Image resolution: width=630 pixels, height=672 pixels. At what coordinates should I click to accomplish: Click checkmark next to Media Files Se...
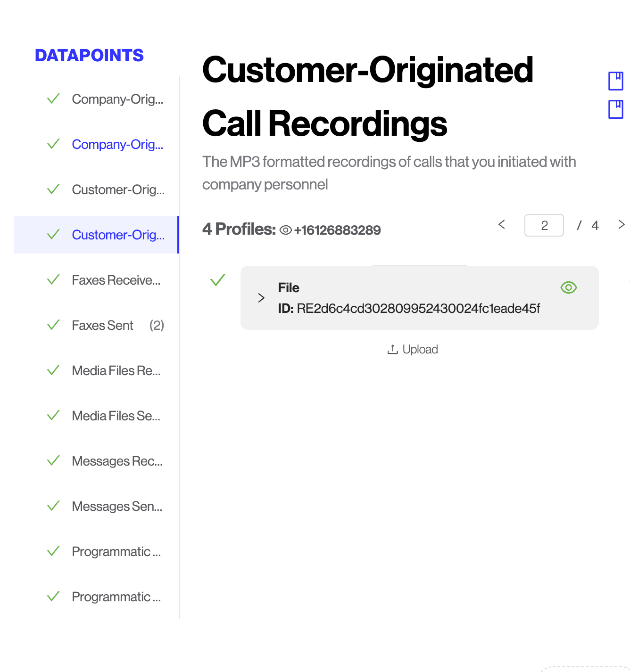[53, 416]
